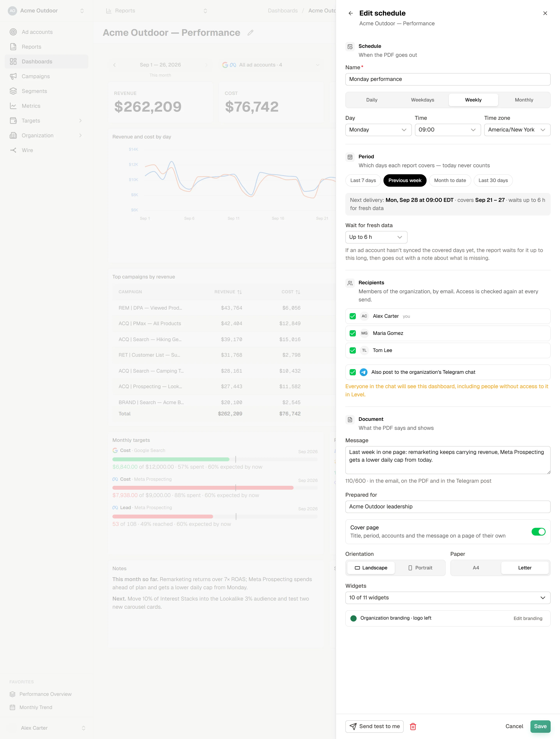Cancel editing the schedule
The height and width of the screenshot is (739, 560).
(514, 726)
